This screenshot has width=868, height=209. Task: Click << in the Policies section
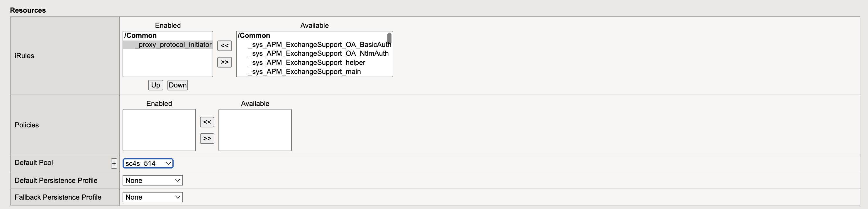pos(207,122)
